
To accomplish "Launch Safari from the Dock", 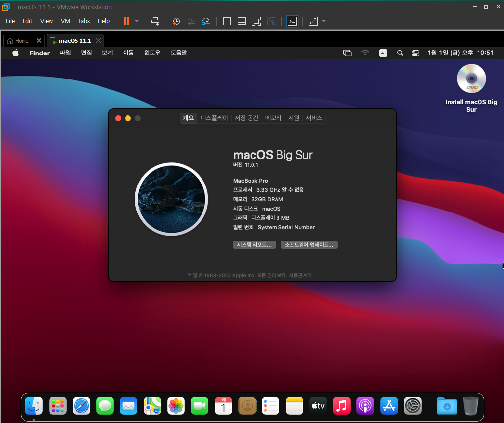I will coord(81,406).
